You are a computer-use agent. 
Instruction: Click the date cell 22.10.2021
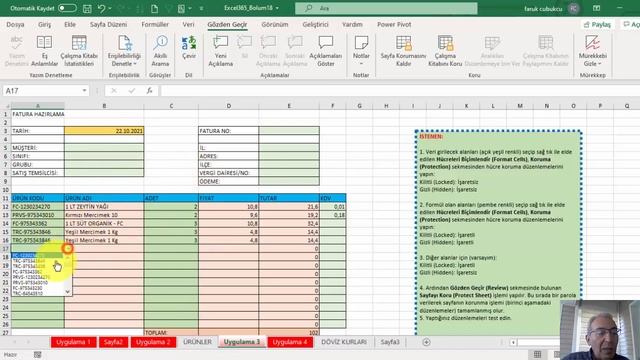pyautogui.click(x=104, y=131)
